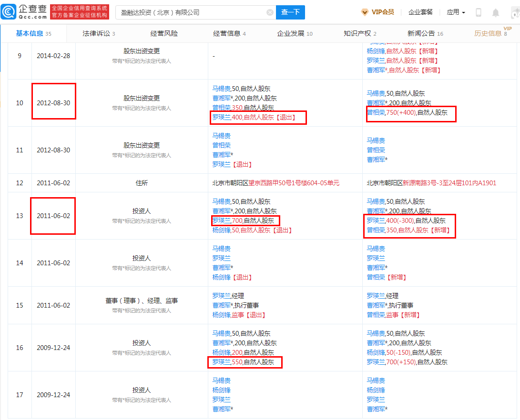Open notifications via the bell icon
Viewport: 520px width, 420px height.
point(496,12)
